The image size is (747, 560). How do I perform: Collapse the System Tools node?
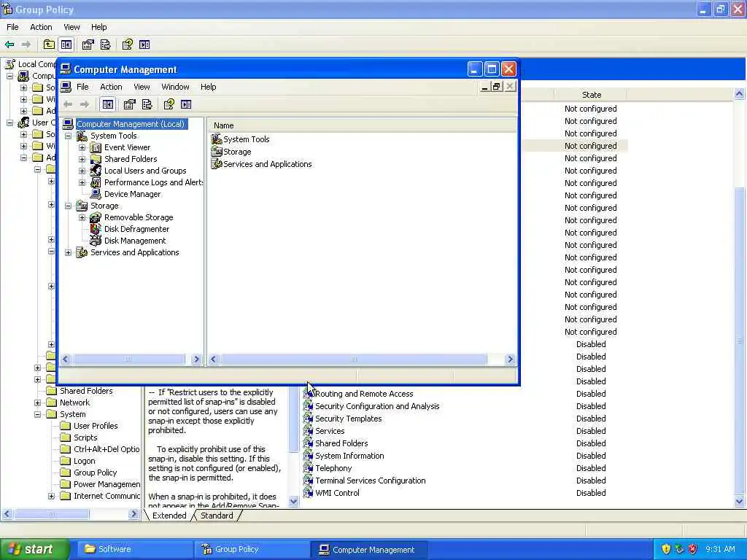(68, 136)
